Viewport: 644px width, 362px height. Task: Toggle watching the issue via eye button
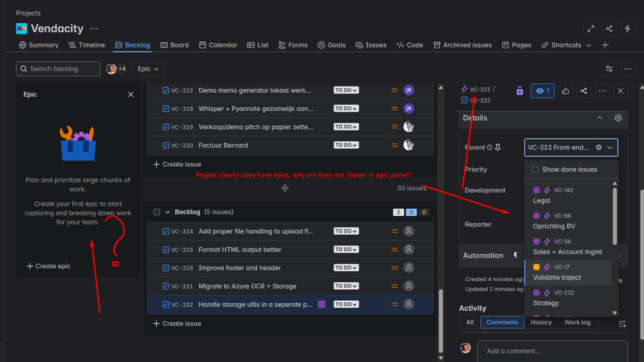coord(543,91)
